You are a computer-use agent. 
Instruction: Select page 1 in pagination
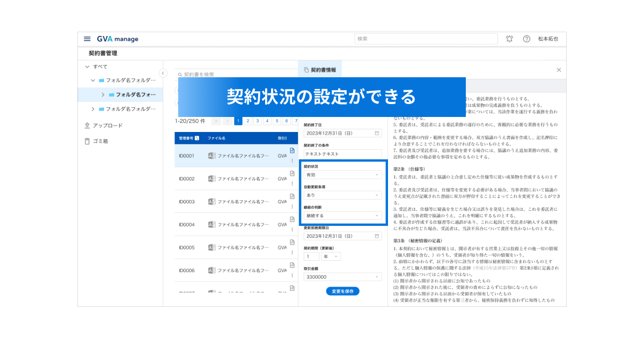tap(238, 121)
